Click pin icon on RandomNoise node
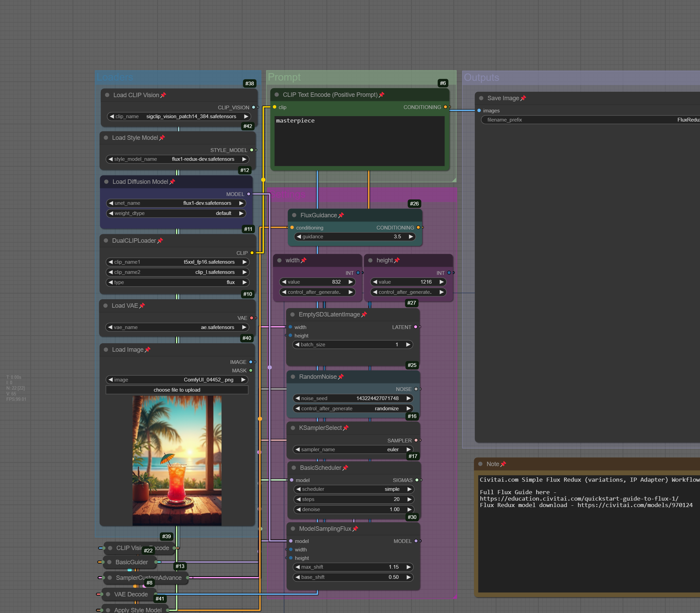Viewport: 700px width, 613px height. 341,377
